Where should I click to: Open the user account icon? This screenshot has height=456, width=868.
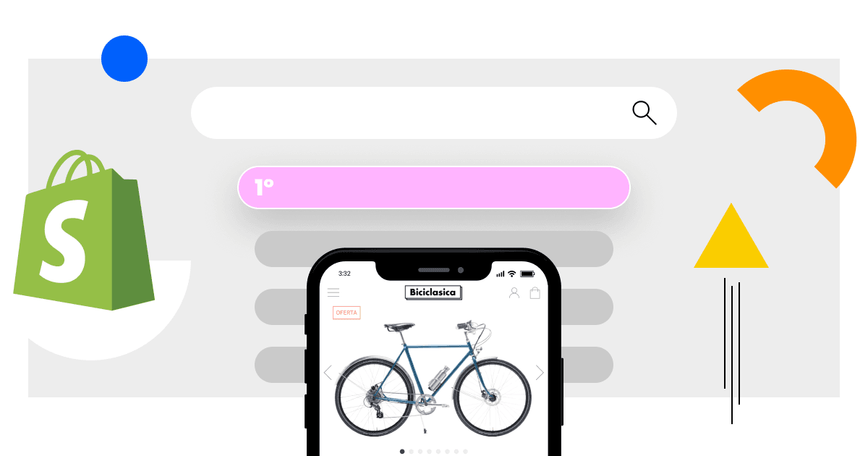514,292
